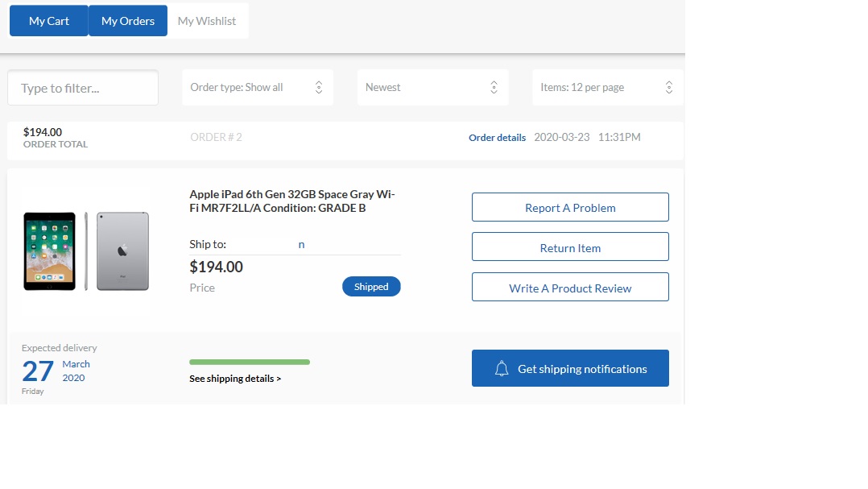868x489 pixels.
Task: Click the expected delivery date 27
Action: tap(38, 371)
